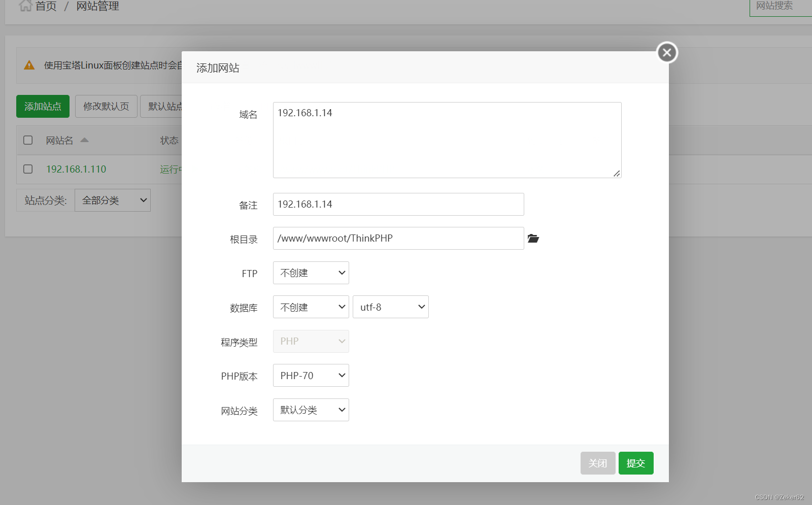Close the 添加网站 dialog with the X icon
Viewport: 812px width, 505px height.
(667, 52)
